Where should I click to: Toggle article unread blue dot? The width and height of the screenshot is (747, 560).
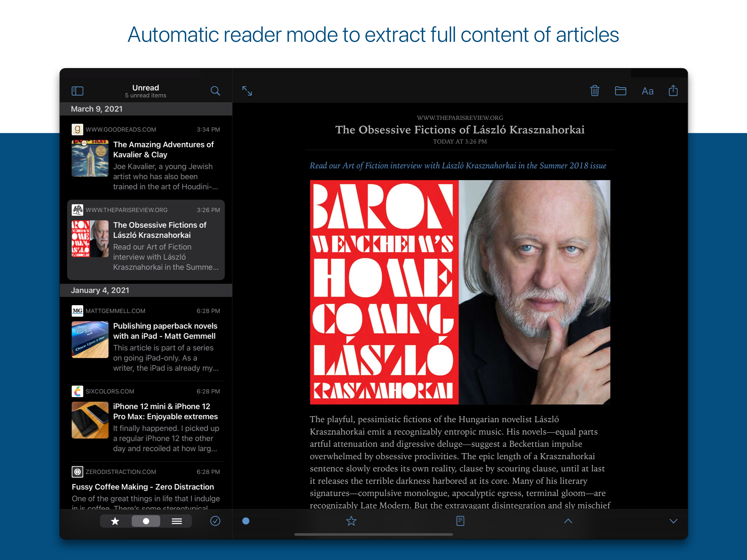(246, 521)
